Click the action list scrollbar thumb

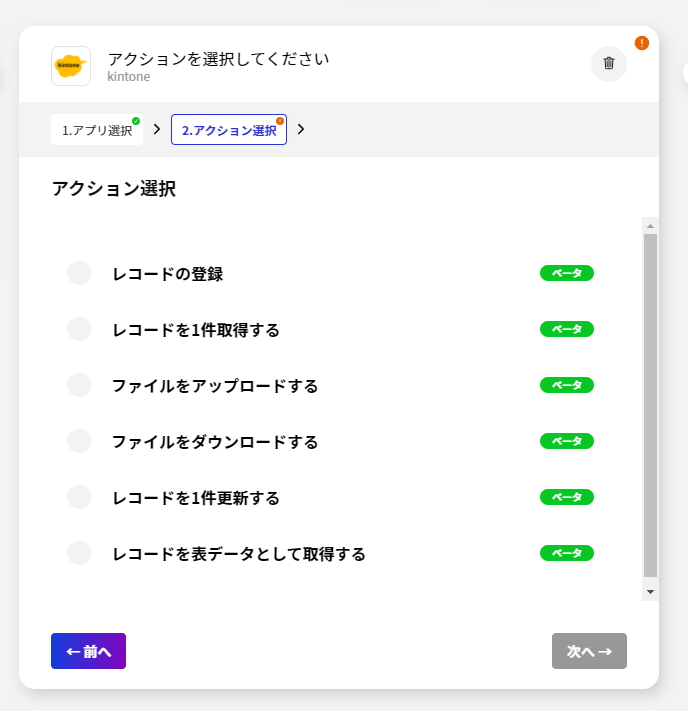click(650, 405)
